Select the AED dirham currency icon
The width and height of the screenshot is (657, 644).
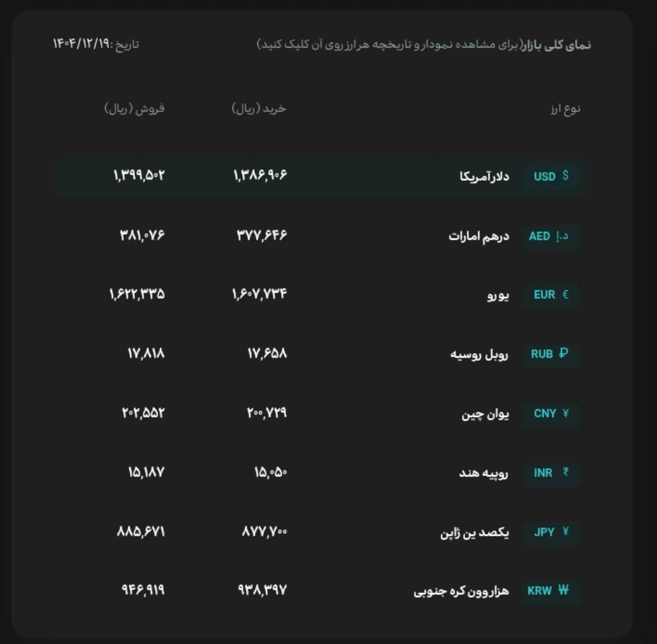coord(551,236)
